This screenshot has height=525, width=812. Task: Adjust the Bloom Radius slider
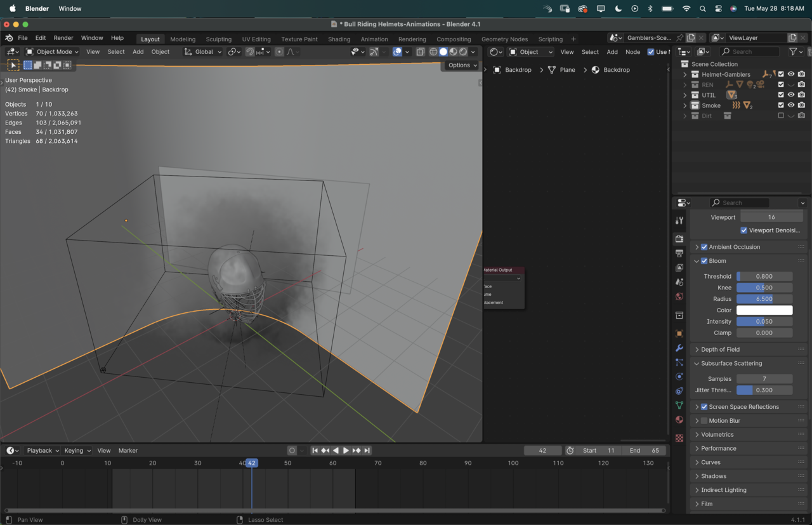tap(764, 299)
